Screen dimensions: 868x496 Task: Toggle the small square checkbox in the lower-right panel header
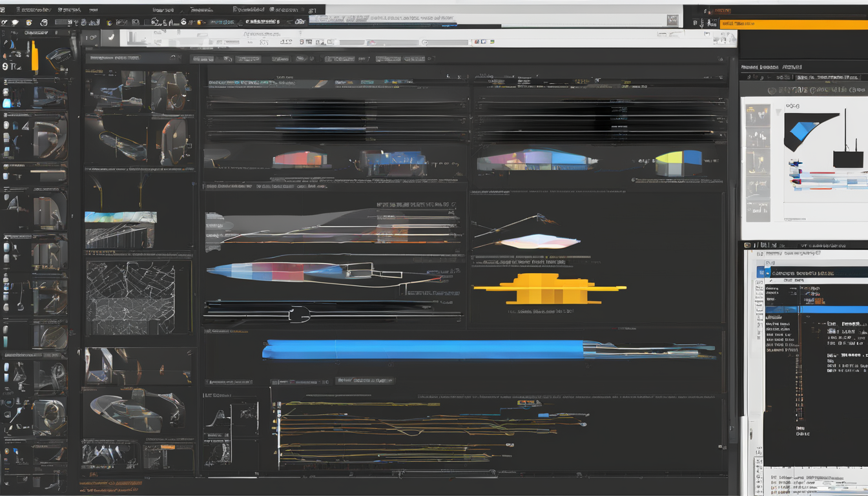point(747,245)
